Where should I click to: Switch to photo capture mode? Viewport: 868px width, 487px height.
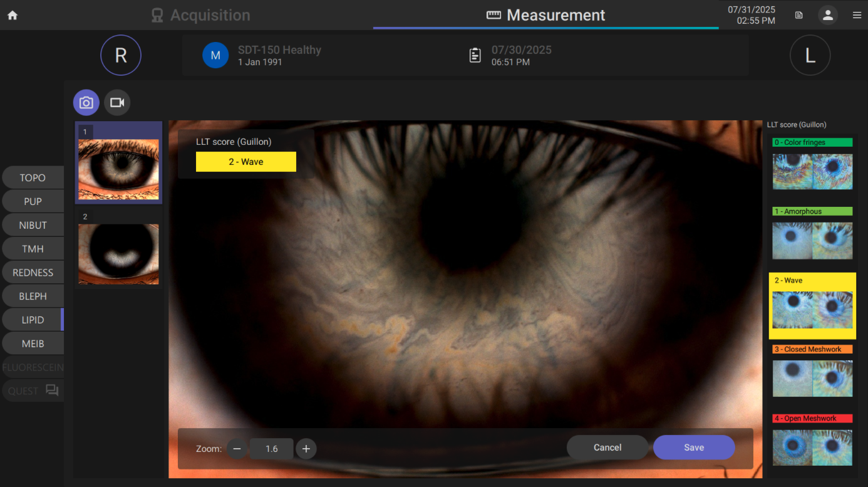tap(86, 103)
